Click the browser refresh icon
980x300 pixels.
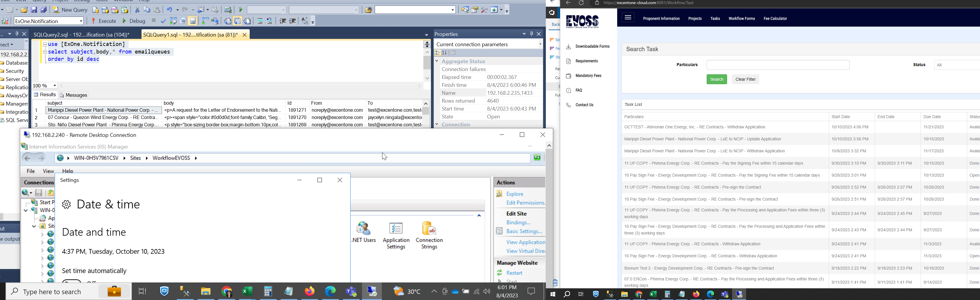click(581, 4)
